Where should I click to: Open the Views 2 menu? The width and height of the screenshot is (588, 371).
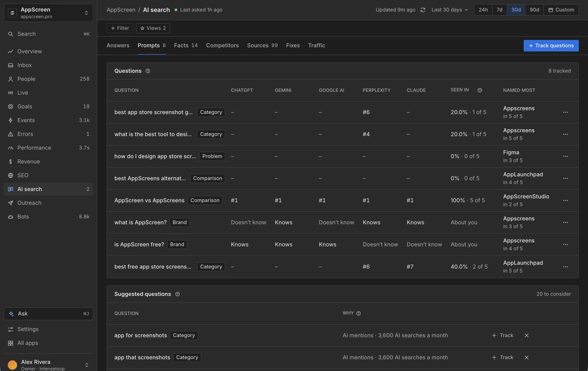(x=153, y=28)
